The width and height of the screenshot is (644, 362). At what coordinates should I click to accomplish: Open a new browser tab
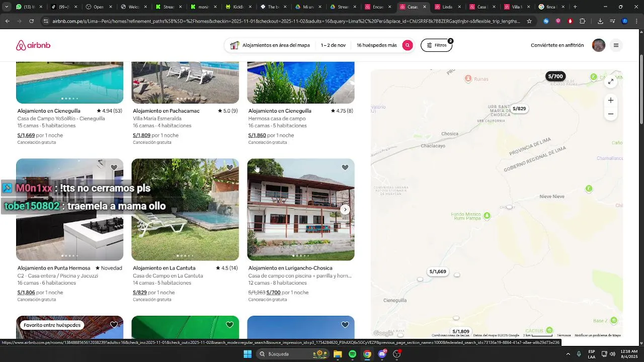[575, 7]
